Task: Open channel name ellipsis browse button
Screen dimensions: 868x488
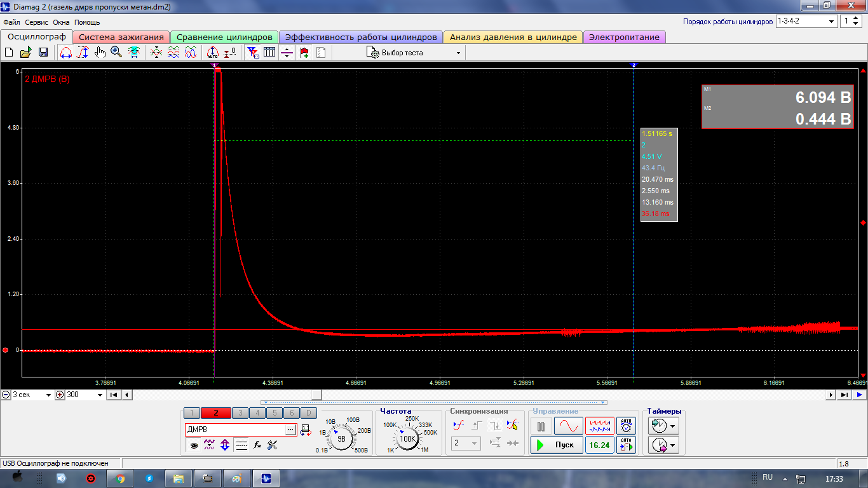Action: coord(290,430)
